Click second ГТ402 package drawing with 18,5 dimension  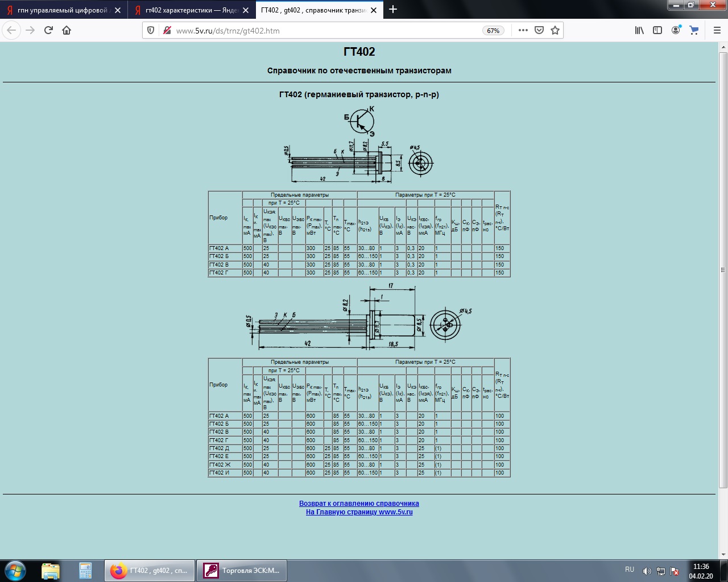tap(359, 316)
